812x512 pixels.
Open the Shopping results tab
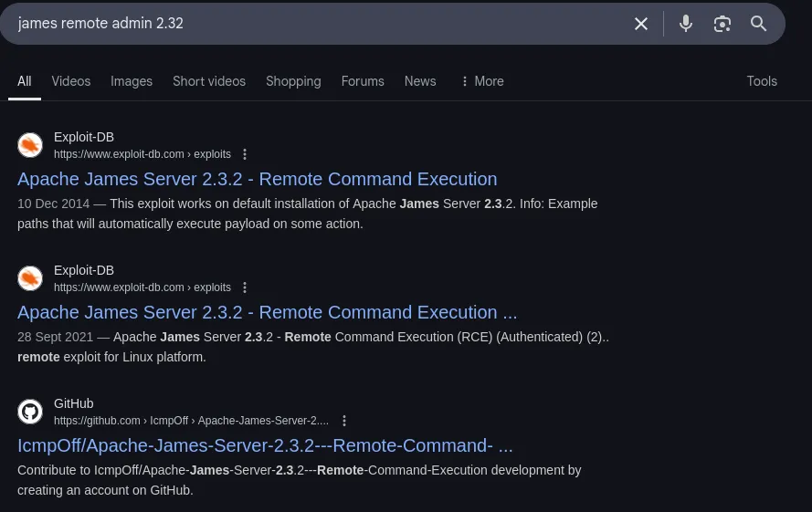(x=293, y=81)
